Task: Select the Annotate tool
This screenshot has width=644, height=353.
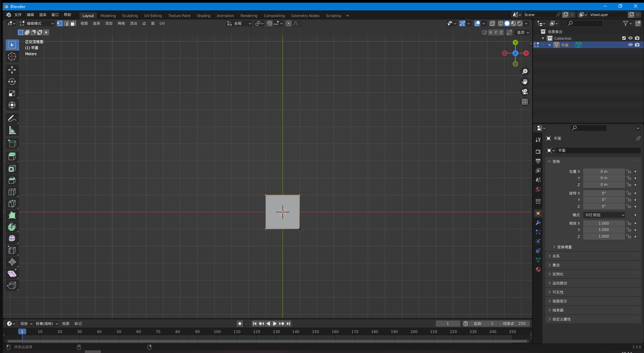Action: (12, 118)
